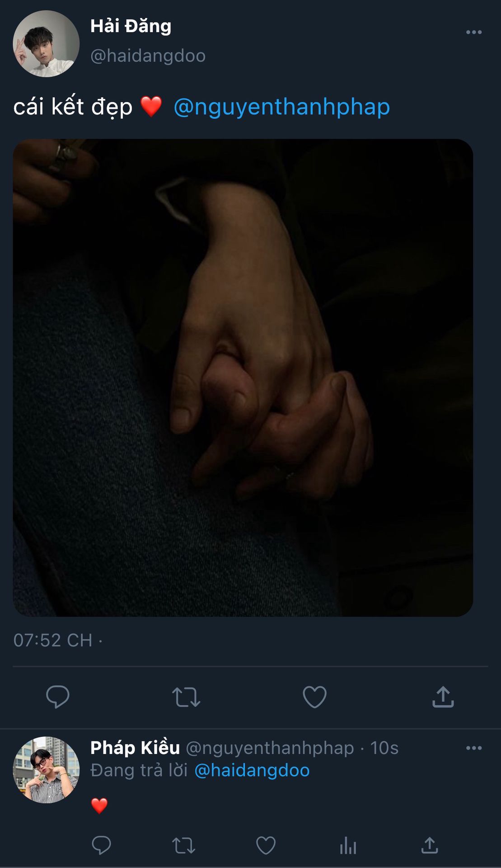
Task: Like Pháp Kiều's heart reply
Action: coord(266,845)
